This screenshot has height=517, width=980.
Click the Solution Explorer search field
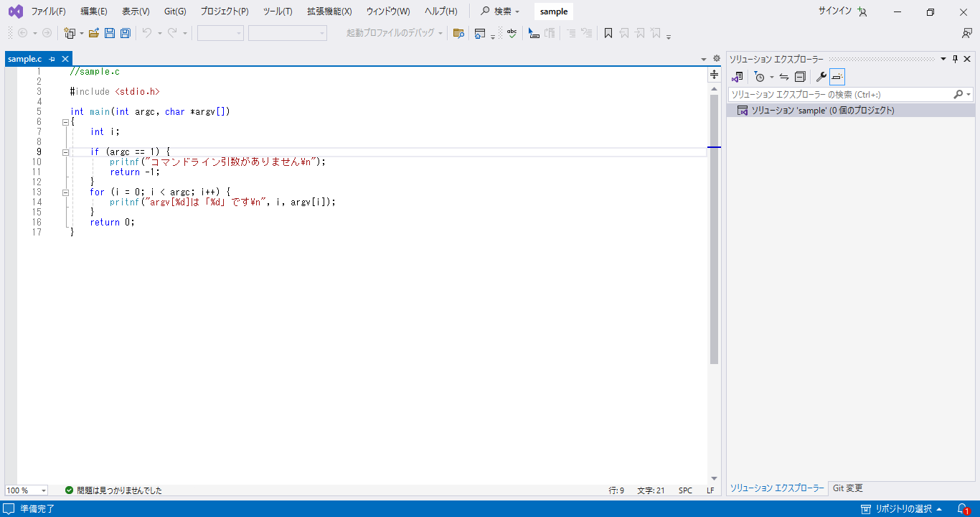click(839, 95)
